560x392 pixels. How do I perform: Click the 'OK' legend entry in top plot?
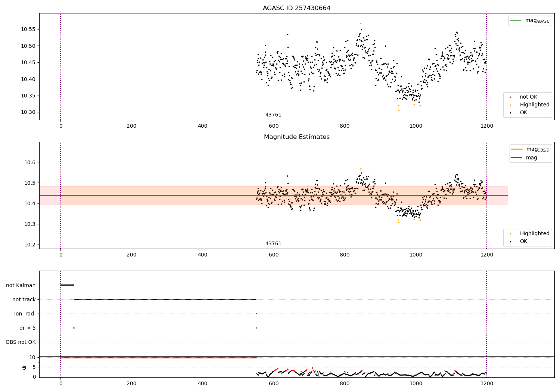tap(519, 113)
